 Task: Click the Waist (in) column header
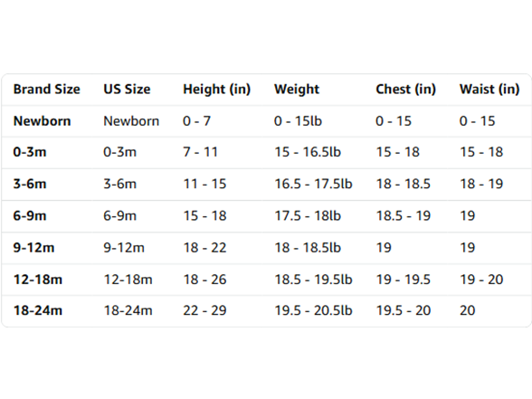(x=489, y=90)
